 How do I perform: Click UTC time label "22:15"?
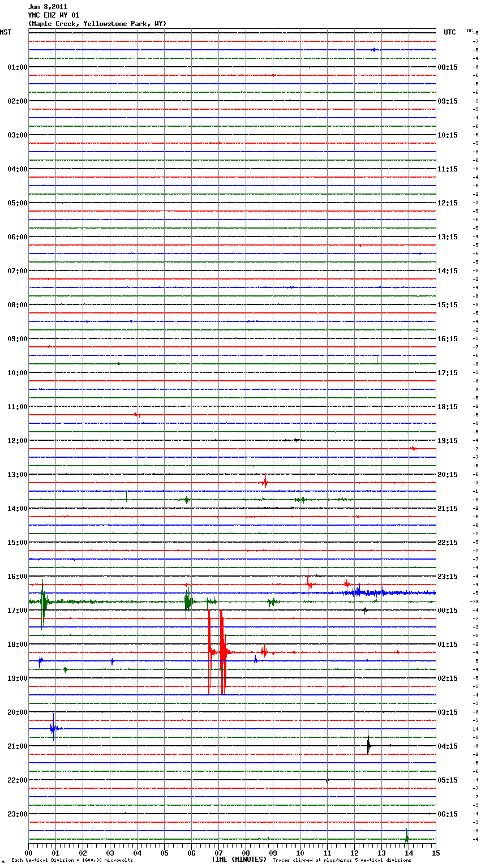(x=448, y=543)
